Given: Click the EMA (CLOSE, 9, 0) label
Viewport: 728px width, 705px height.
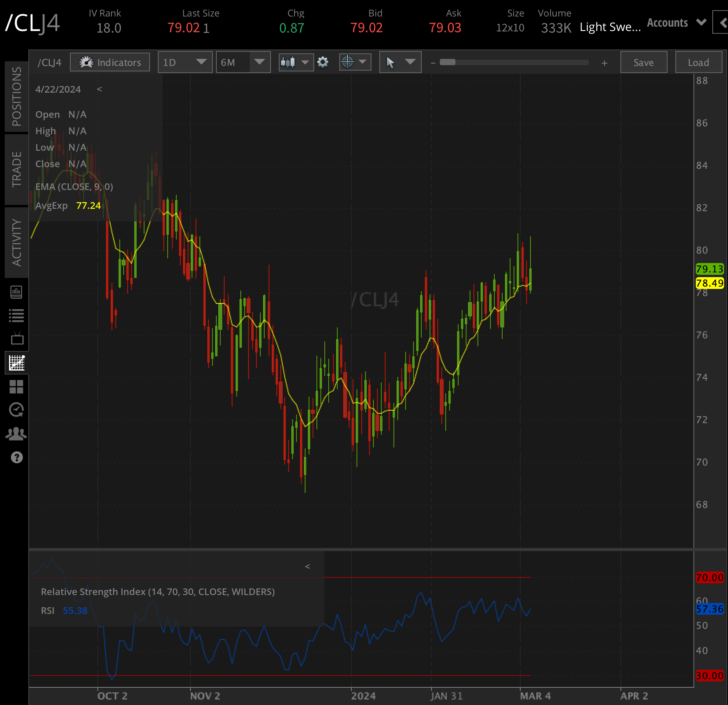Looking at the screenshot, I should [x=74, y=186].
